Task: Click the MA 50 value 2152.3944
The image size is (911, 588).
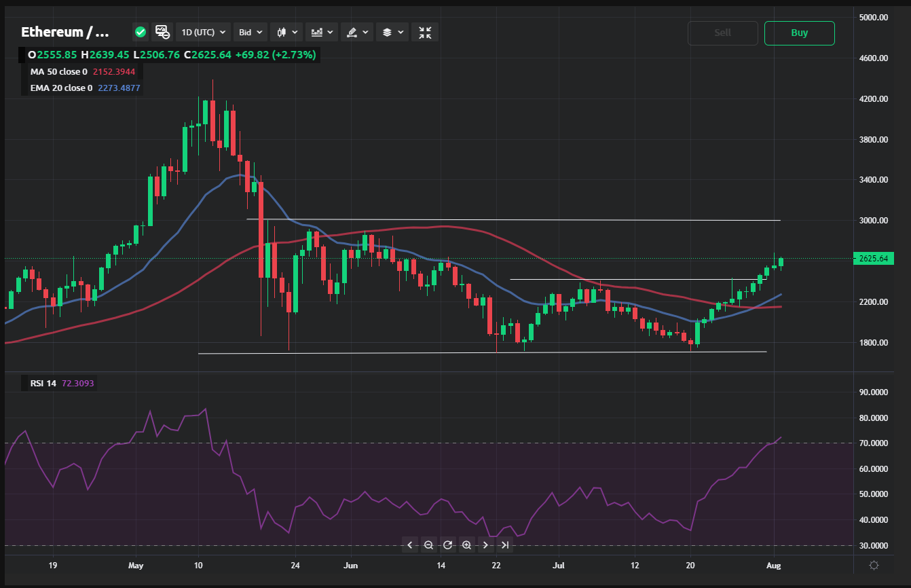Action: tap(113, 71)
